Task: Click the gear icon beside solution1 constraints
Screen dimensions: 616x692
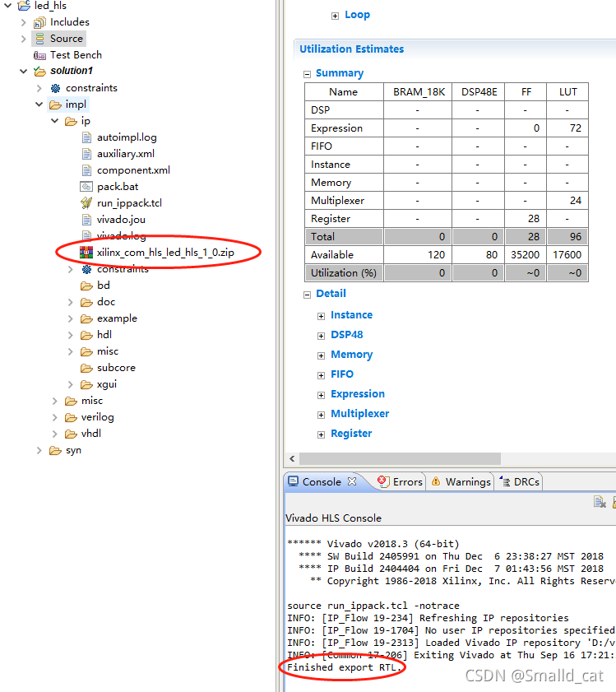Action: (55, 88)
